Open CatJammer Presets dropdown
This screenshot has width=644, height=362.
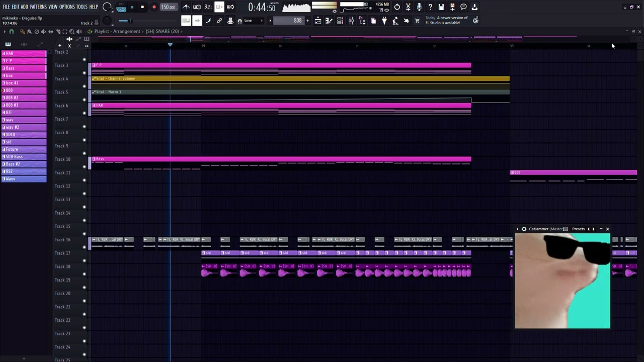pyautogui.click(x=578, y=229)
